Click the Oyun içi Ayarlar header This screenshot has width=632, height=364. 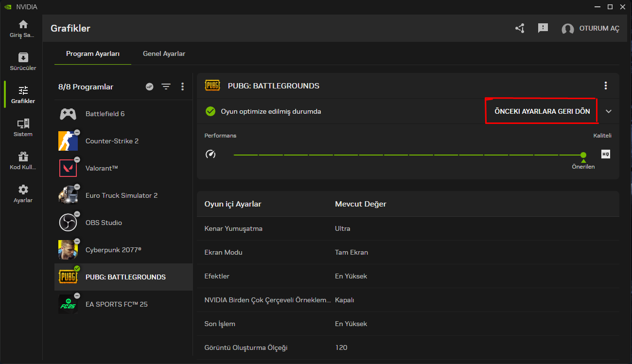233,204
